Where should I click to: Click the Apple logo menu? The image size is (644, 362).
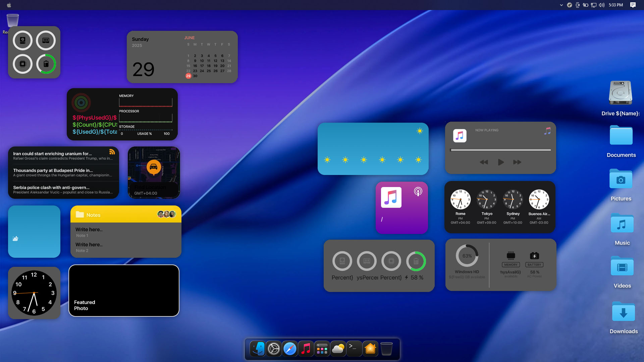(x=9, y=5)
